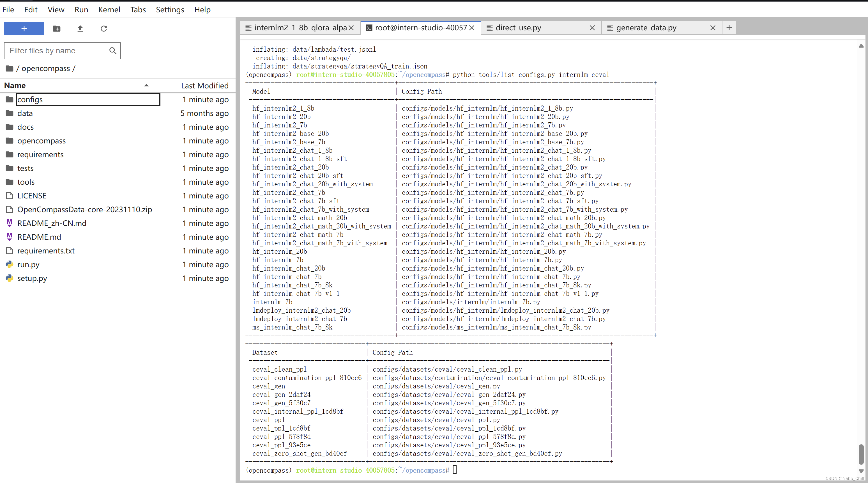The image size is (868, 483).
Task: Click the new folder icon
Action: coord(57,29)
